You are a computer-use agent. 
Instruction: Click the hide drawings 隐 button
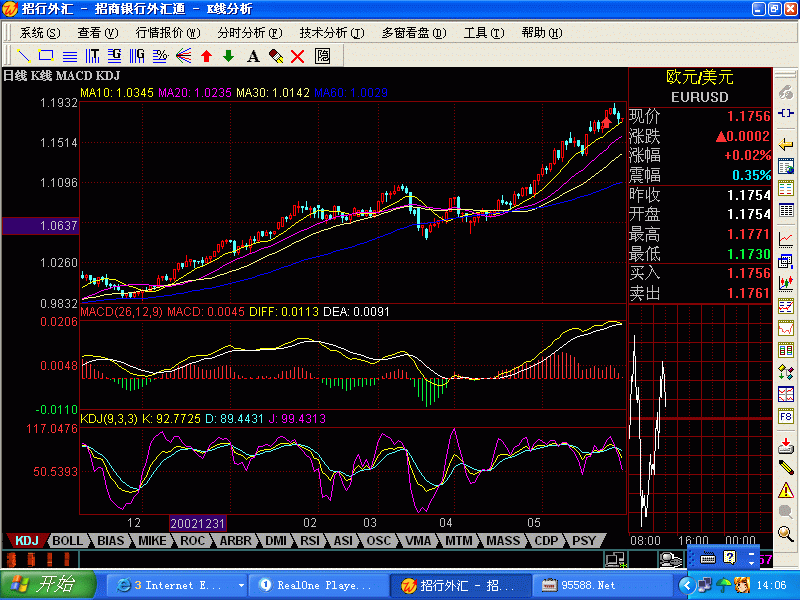click(x=322, y=56)
